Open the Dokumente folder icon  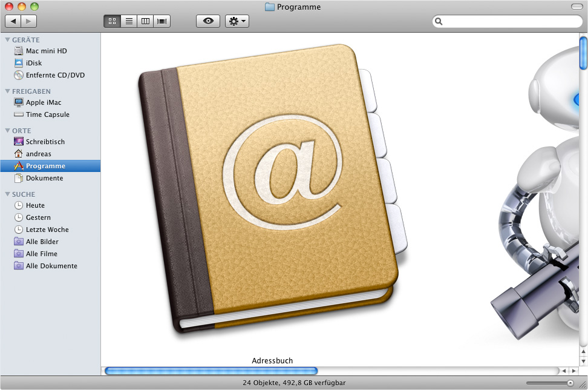point(18,178)
